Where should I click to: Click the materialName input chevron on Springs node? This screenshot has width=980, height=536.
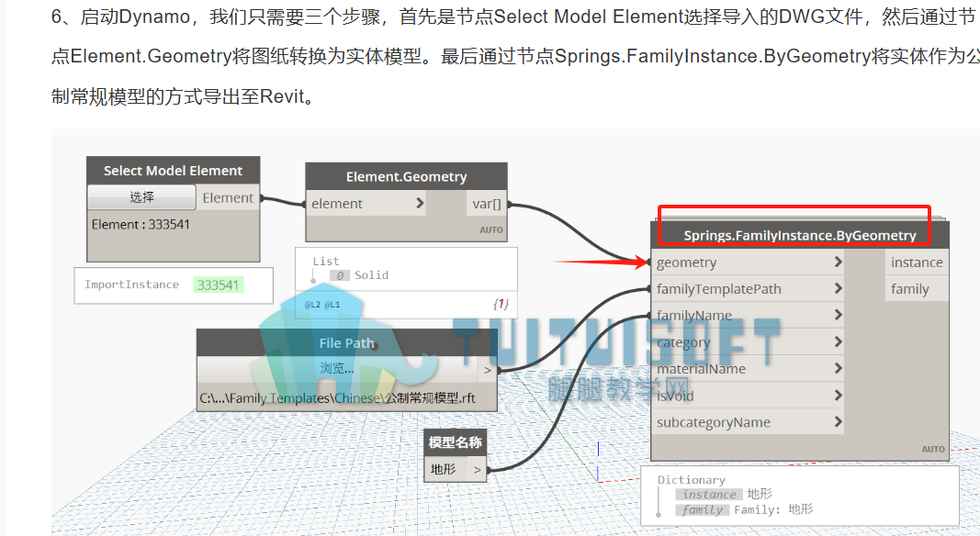click(x=837, y=368)
